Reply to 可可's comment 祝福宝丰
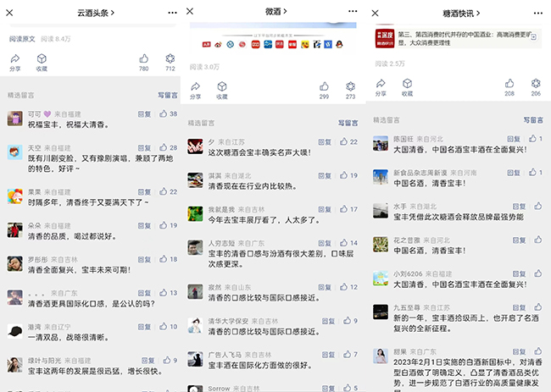This screenshot has height=392, width=551. pos(144,114)
